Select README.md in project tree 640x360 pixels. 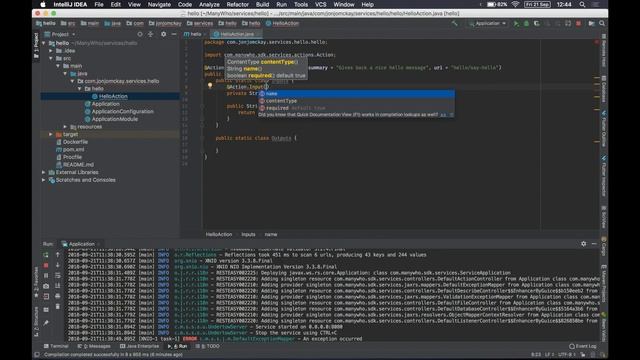pyautogui.click(x=78, y=165)
